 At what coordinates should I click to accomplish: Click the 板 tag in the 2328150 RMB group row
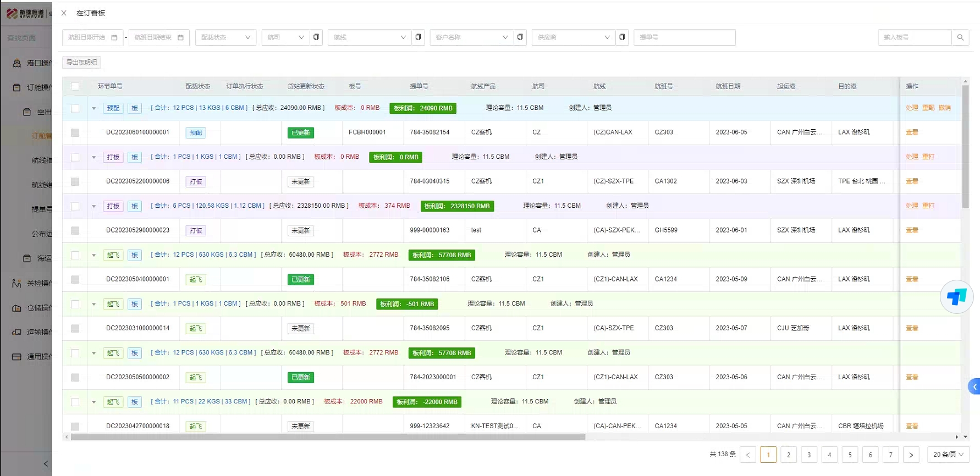click(x=135, y=206)
